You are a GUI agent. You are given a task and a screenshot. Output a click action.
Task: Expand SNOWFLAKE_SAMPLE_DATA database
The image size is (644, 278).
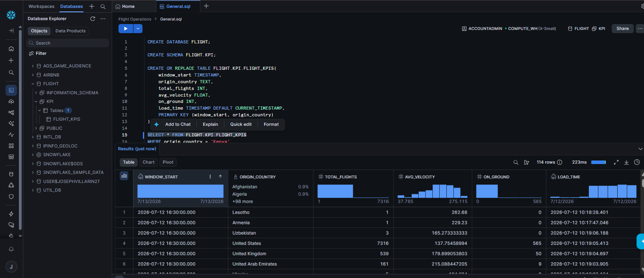[33, 172]
